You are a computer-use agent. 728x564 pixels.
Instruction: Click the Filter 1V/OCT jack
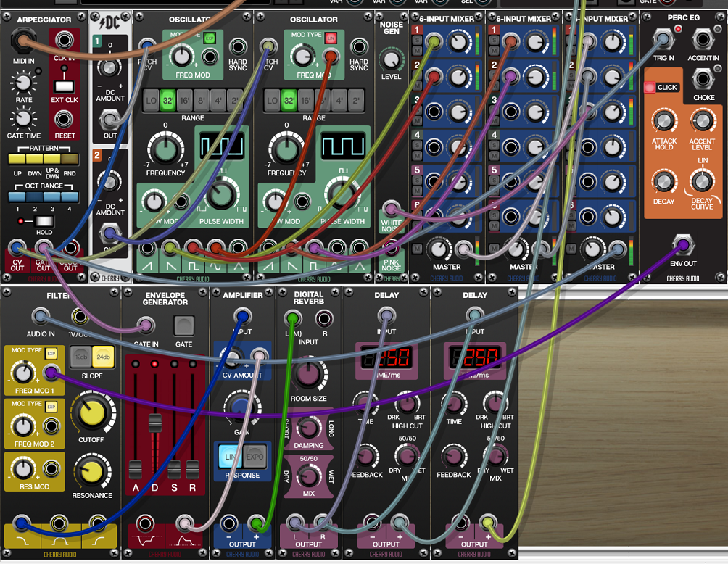pos(80,317)
